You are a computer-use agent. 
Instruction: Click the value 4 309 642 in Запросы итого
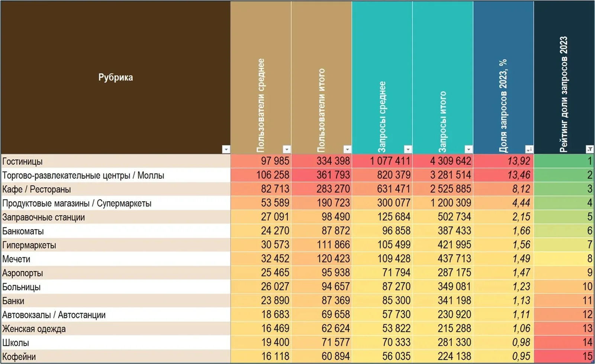443,161
